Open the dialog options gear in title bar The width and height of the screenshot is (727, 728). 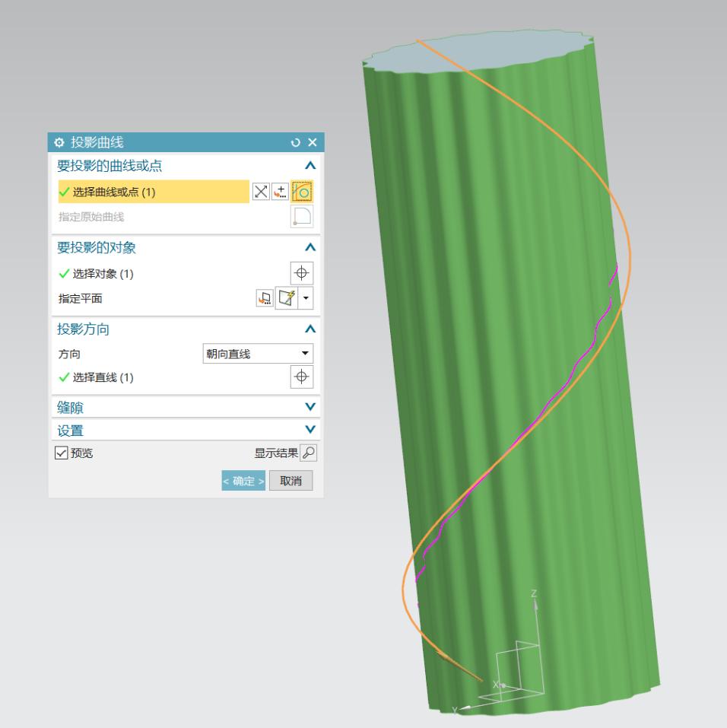(59, 143)
